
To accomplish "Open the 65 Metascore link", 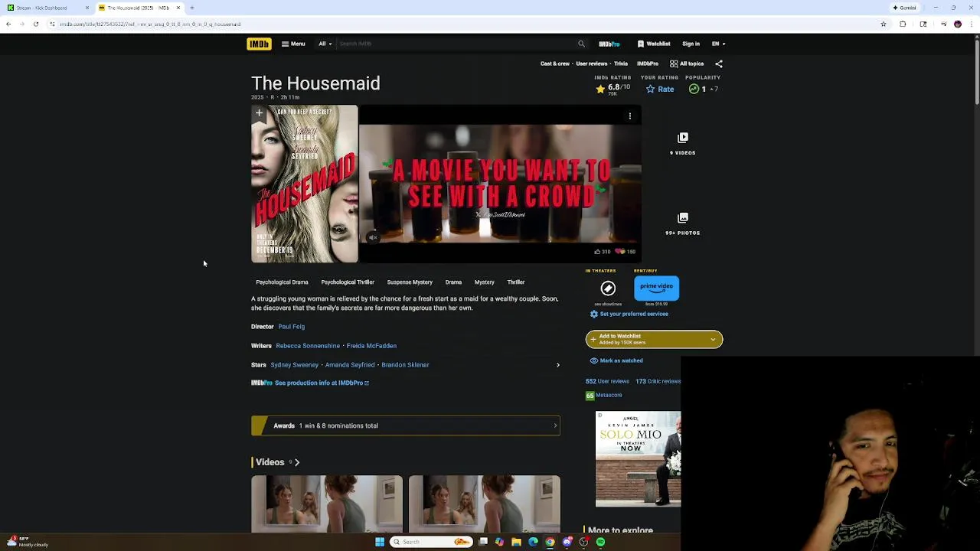I will tap(604, 396).
